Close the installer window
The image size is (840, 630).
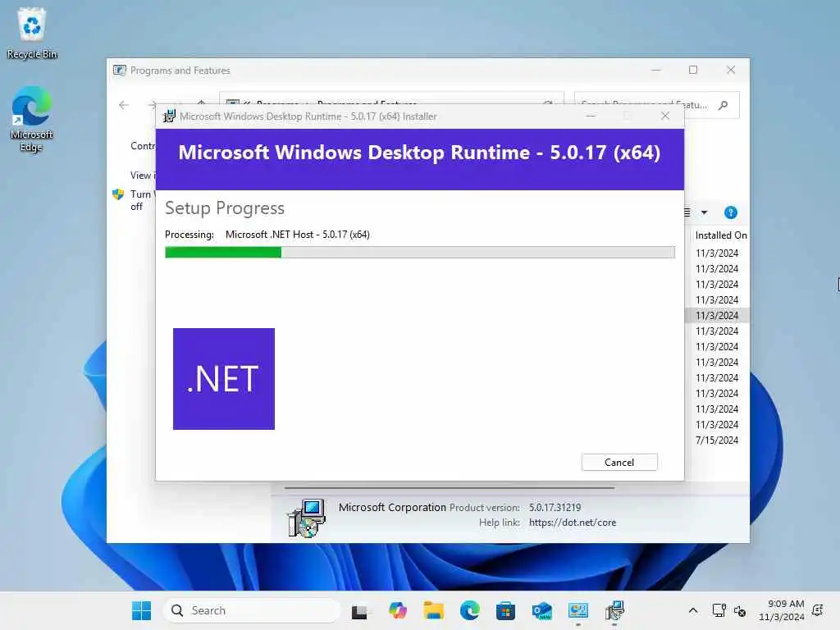665,116
